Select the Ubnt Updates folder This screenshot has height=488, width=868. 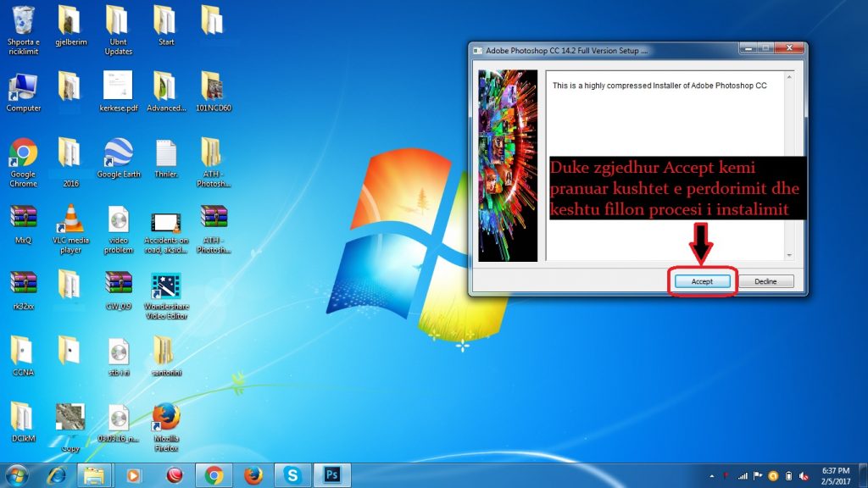coord(119,30)
